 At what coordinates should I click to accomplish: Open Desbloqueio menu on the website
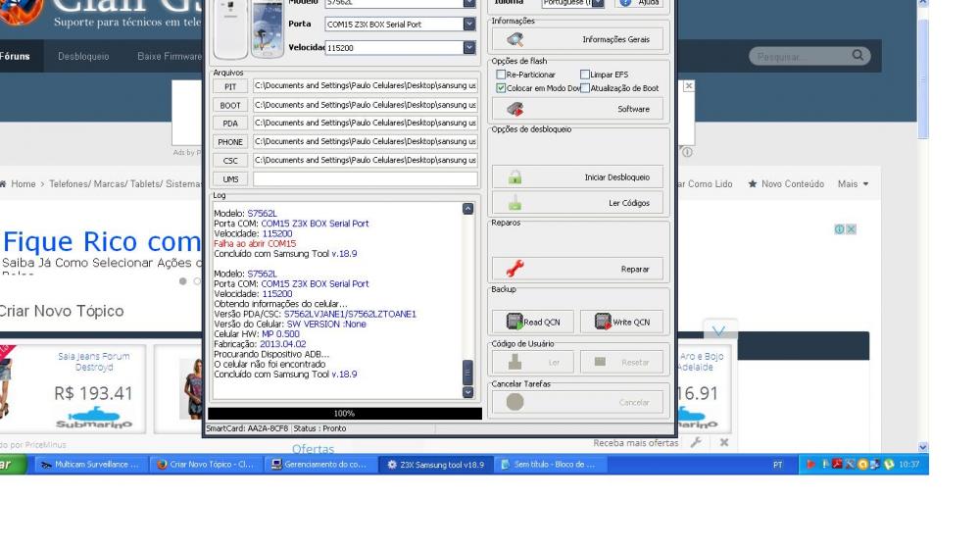(x=83, y=56)
